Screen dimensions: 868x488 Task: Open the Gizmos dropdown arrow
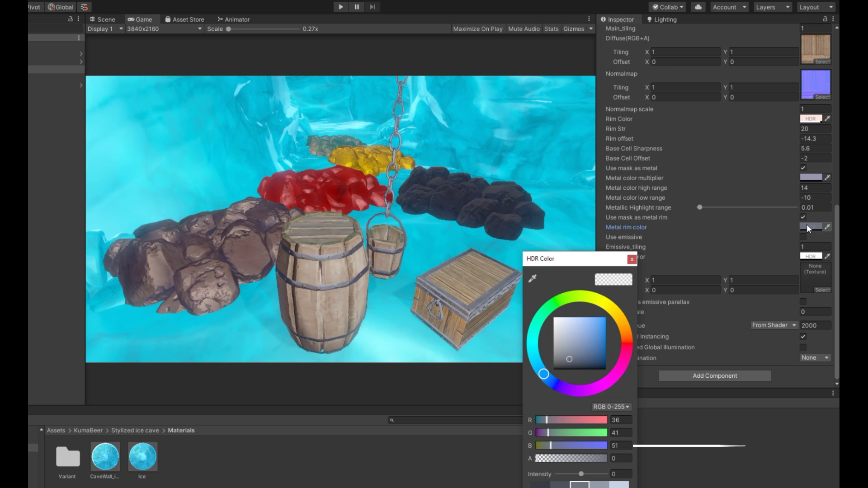point(590,29)
